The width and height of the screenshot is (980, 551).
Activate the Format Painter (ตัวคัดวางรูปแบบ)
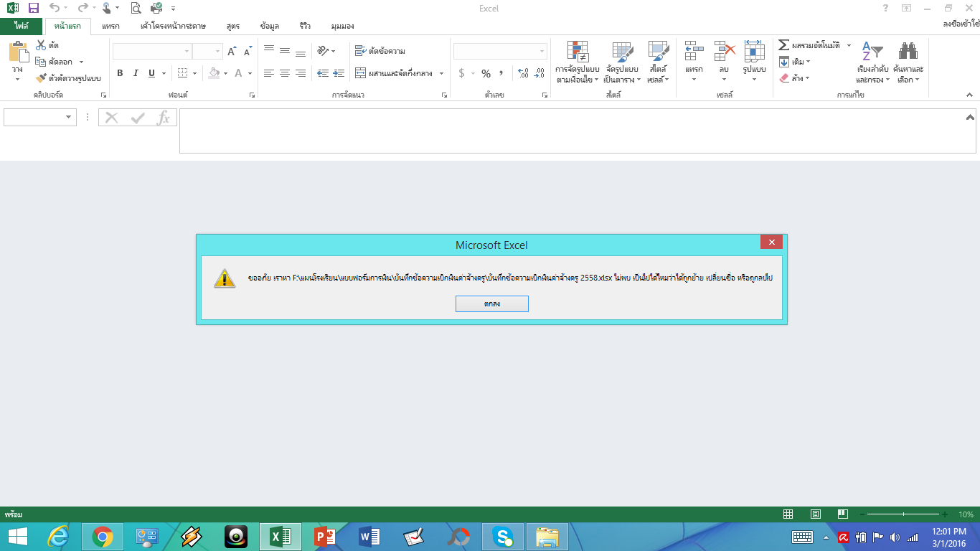click(68, 78)
